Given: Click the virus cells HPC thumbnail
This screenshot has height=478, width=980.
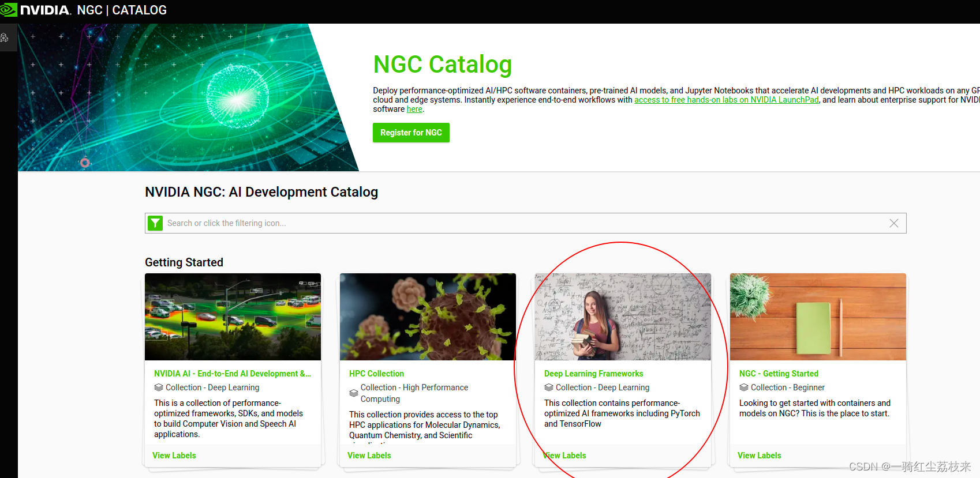Looking at the screenshot, I should [428, 317].
